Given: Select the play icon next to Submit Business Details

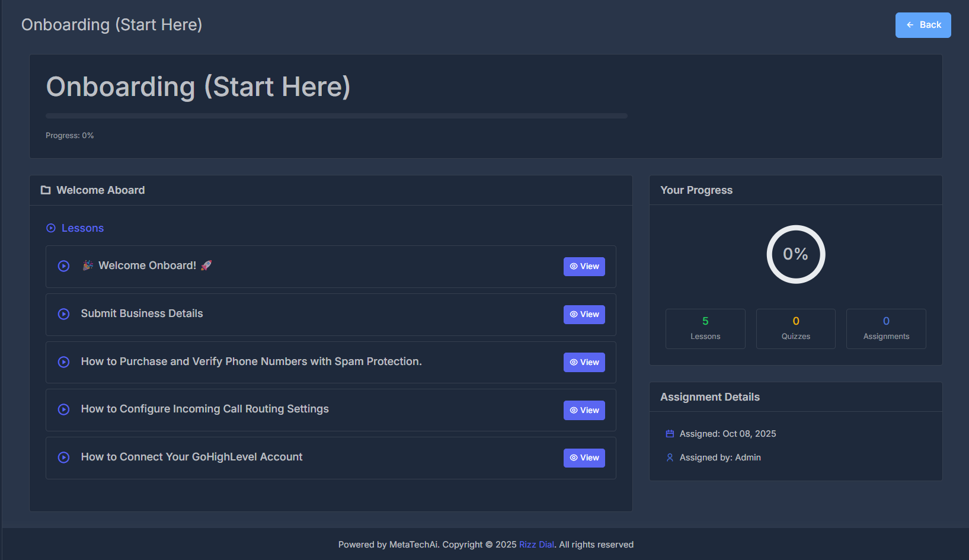Looking at the screenshot, I should [x=63, y=314].
